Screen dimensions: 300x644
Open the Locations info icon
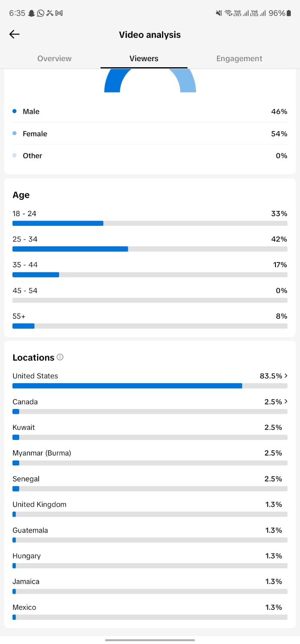click(60, 357)
